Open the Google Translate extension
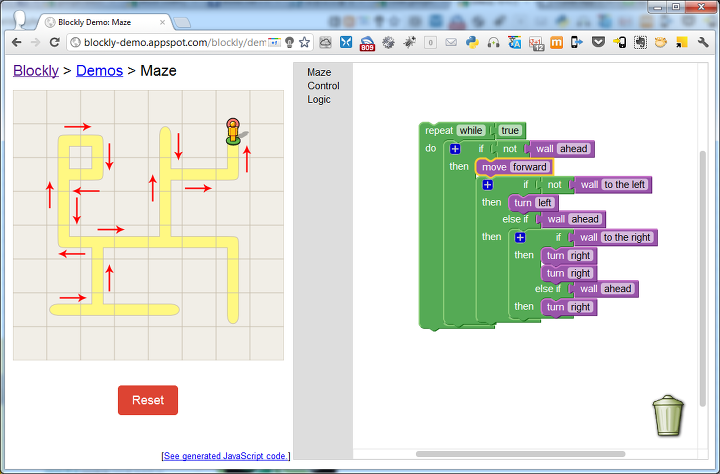The height and width of the screenshot is (474, 720). click(514, 43)
